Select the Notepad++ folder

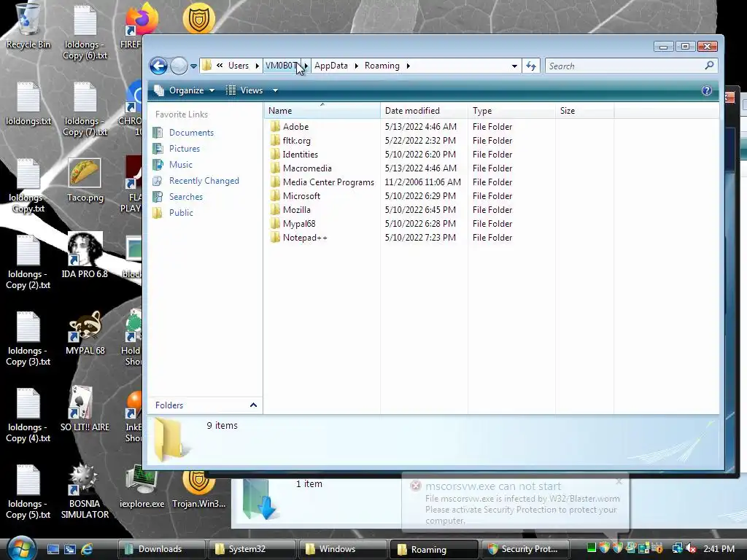point(305,237)
